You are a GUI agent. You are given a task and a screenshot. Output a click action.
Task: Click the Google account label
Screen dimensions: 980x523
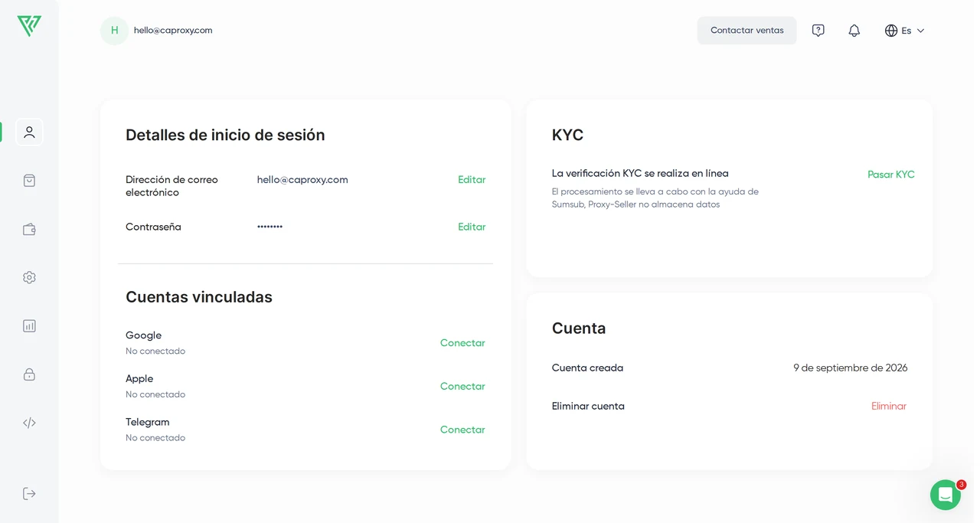click(143, 335)
